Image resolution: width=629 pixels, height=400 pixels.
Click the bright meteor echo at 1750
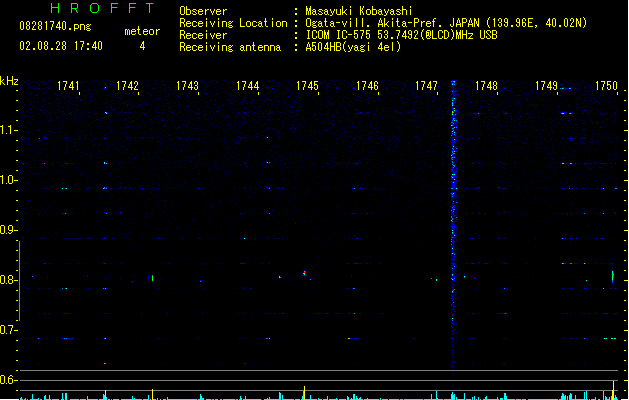coord(613,277)
